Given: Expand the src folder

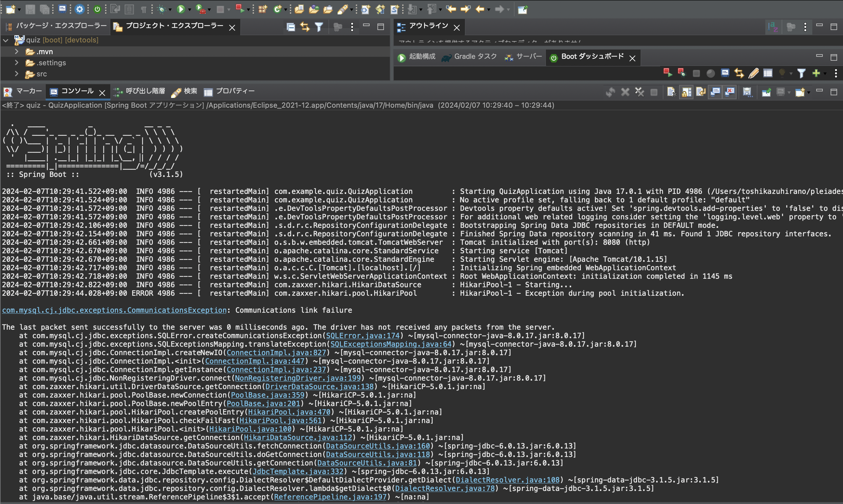Looking at the screenshot, I should coord(16,74).
